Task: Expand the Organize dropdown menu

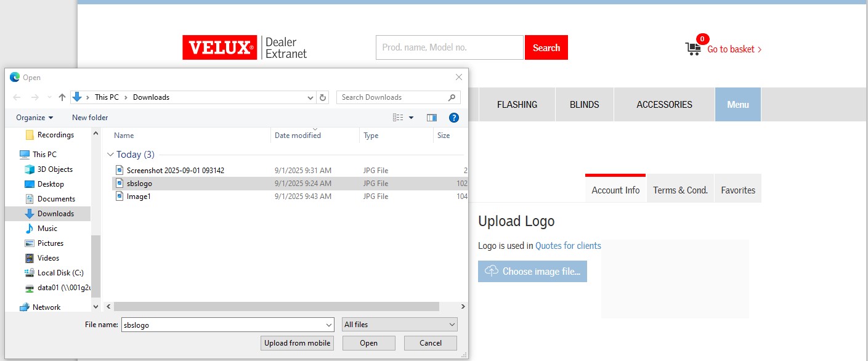Action: click(34, 118)
